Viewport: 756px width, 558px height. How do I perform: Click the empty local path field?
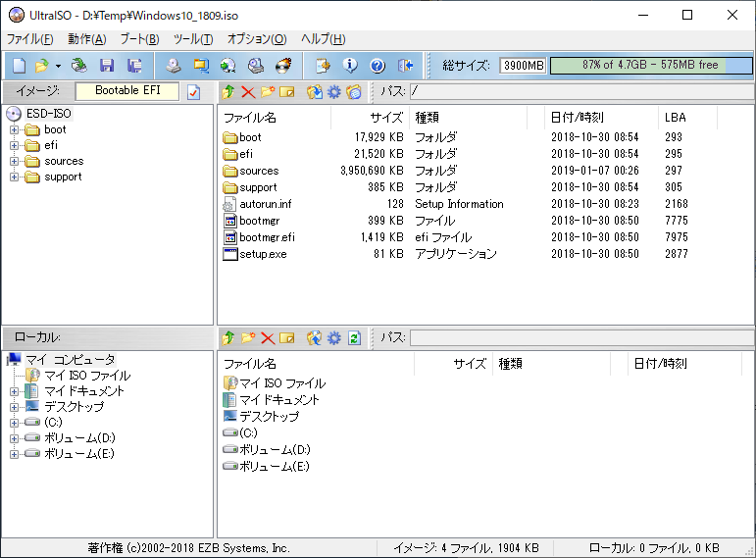coord(582,337)
